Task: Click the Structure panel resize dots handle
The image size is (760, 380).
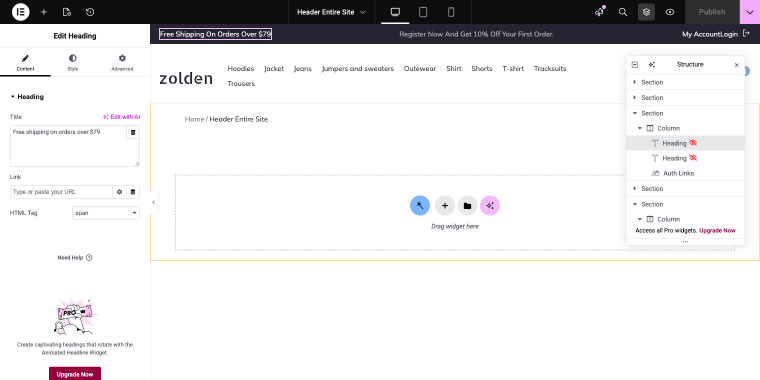Action: (685, 241)
